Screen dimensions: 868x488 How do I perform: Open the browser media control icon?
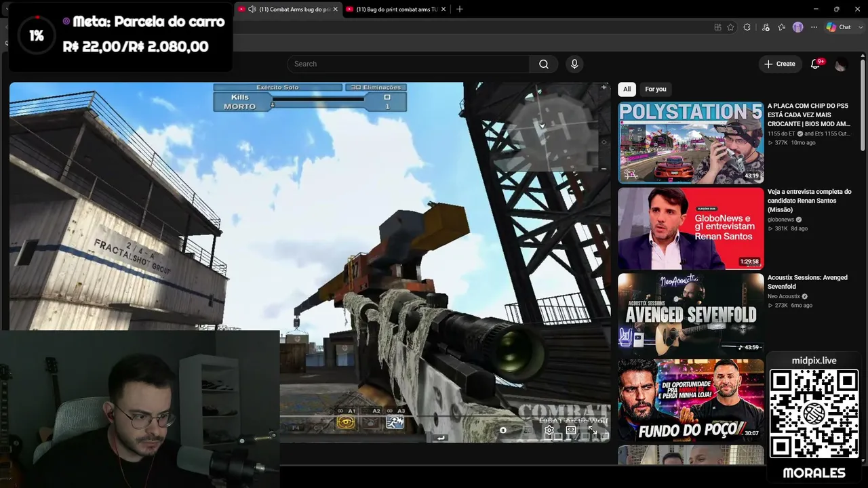(x=766, y=27)
